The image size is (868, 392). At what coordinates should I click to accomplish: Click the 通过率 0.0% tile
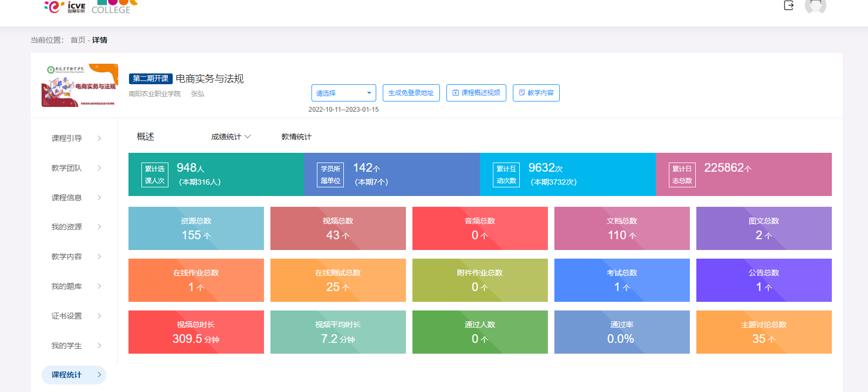(622, 332)
